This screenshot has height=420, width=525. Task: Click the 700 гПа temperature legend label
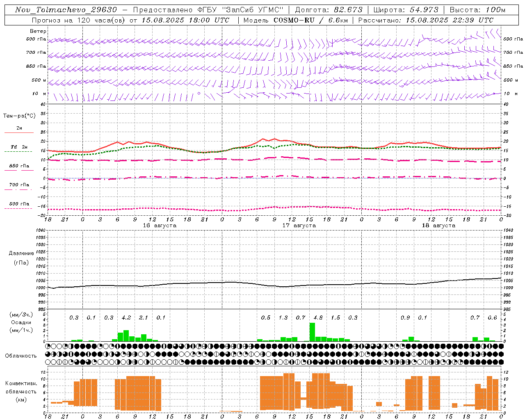(x=19, y=185)
